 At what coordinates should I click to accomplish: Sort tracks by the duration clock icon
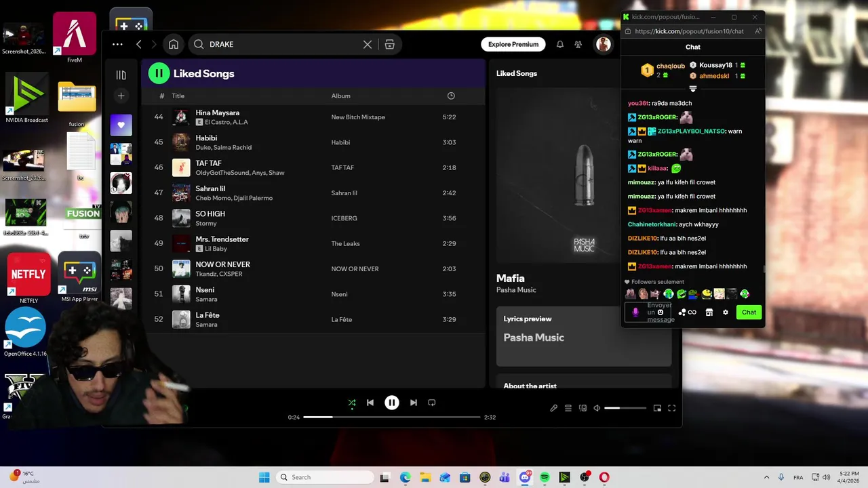coord(451,96)
